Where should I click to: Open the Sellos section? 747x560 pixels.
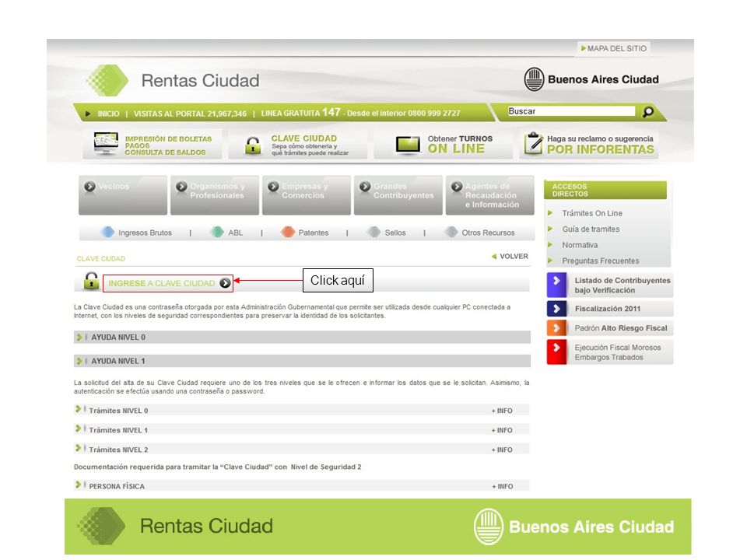[395, 233]
